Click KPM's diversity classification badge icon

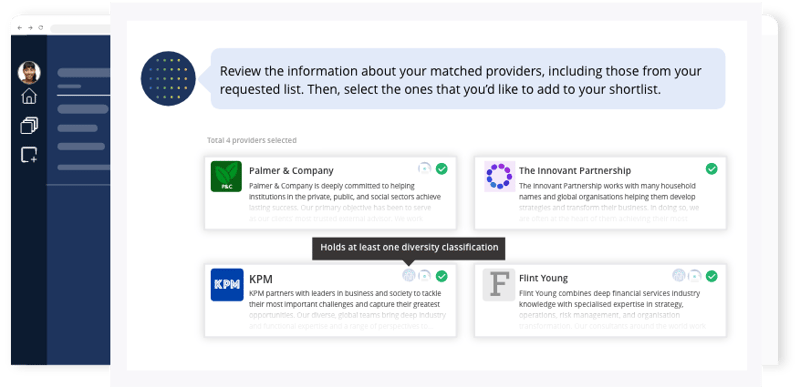click(409, 275)
